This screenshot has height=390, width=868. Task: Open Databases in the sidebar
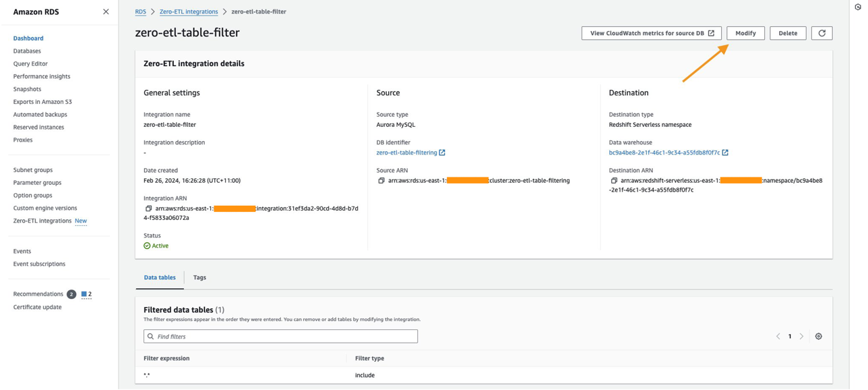pos(27,51)
